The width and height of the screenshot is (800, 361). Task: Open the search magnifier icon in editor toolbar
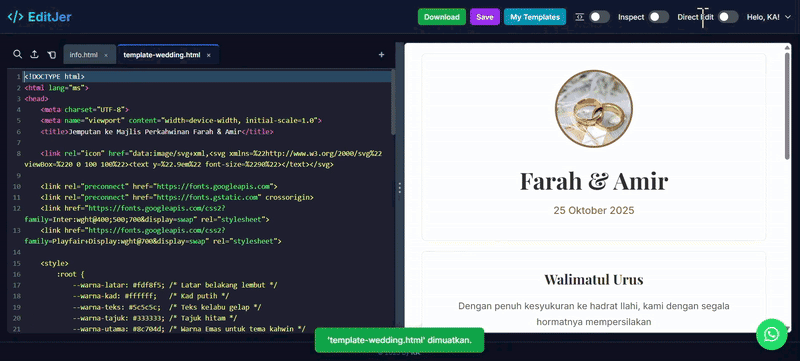pyautogui.click(x=17, y=55)
